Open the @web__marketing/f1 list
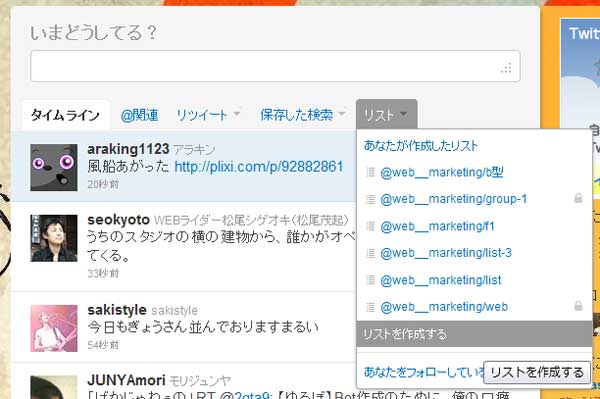The width and height of the screenshot is (600, 399). (437, 226)
